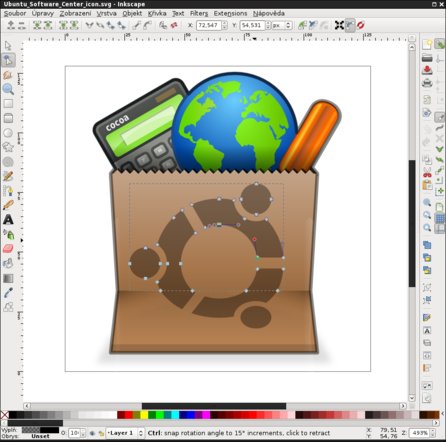Click the X coordinate input field
Screen dimensions: 446x442
[x=209, y=25]
